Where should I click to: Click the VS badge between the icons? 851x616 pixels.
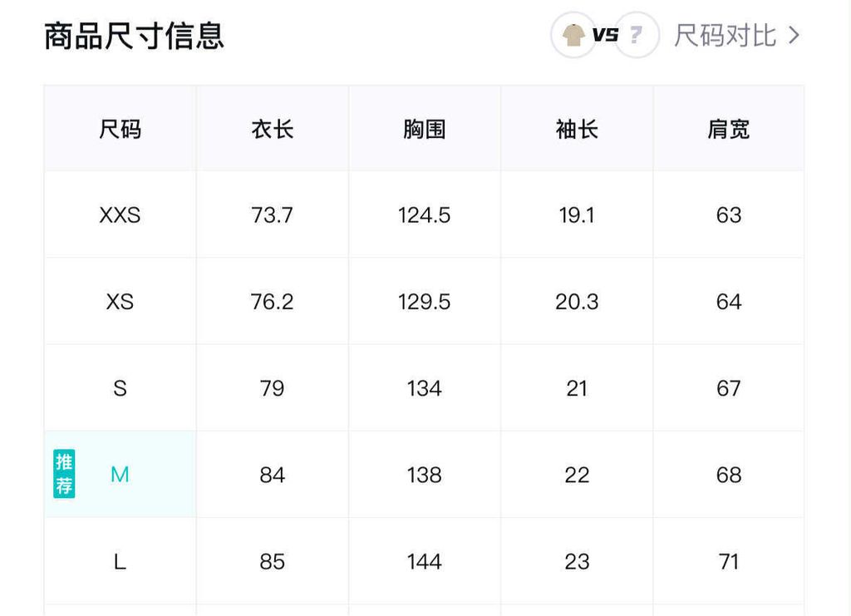pos(605,35)
